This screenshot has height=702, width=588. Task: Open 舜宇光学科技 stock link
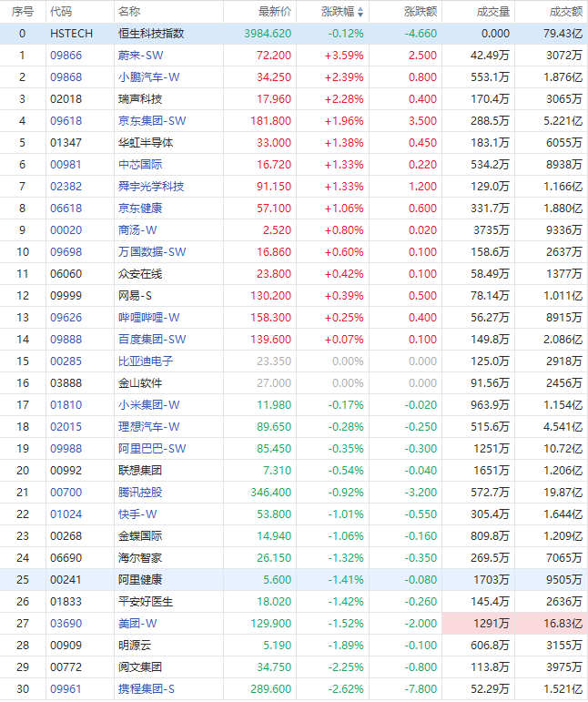151,187
